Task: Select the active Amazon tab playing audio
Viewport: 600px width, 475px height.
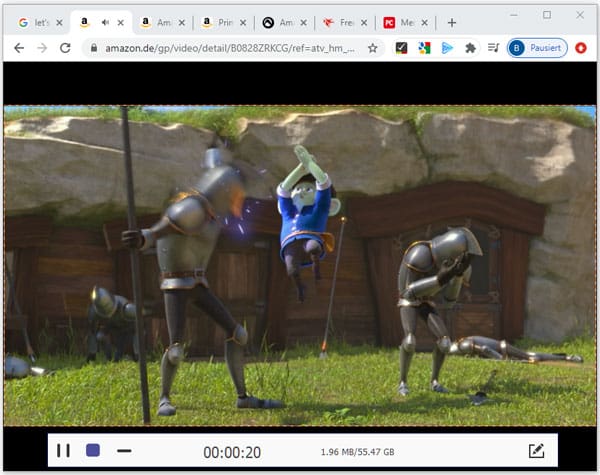Action: pyautogui.click(x=101, y=23)
